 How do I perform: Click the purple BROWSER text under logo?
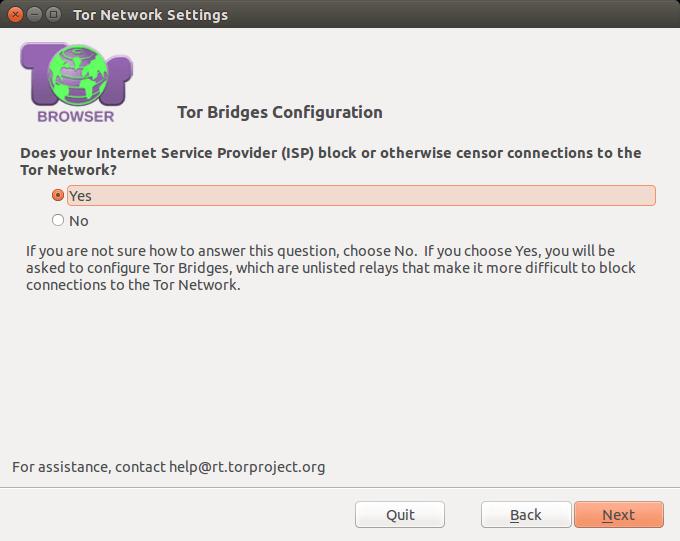tap(76, 117)
